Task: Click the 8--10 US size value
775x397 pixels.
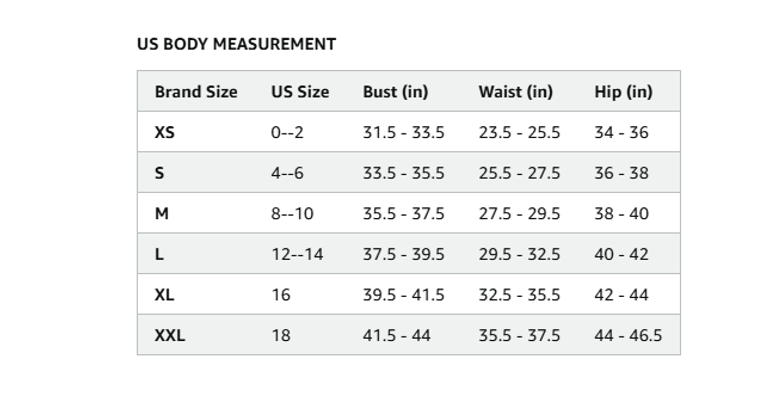Action: (292, 214)
